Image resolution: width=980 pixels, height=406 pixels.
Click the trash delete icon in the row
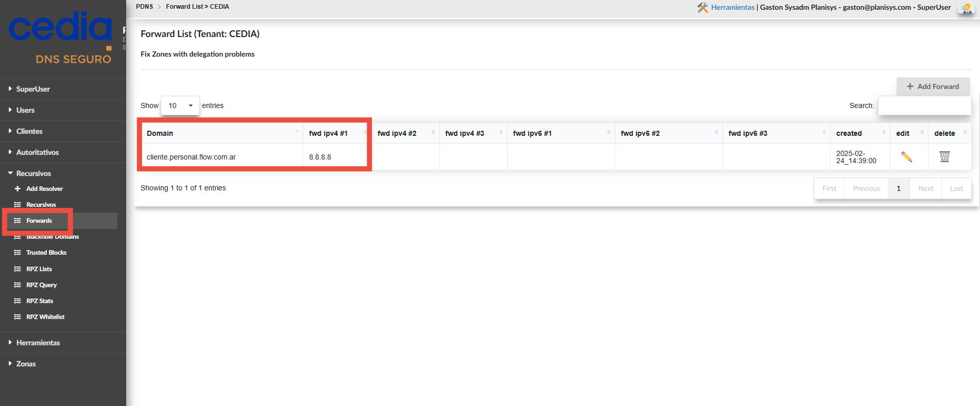point(944,157)
